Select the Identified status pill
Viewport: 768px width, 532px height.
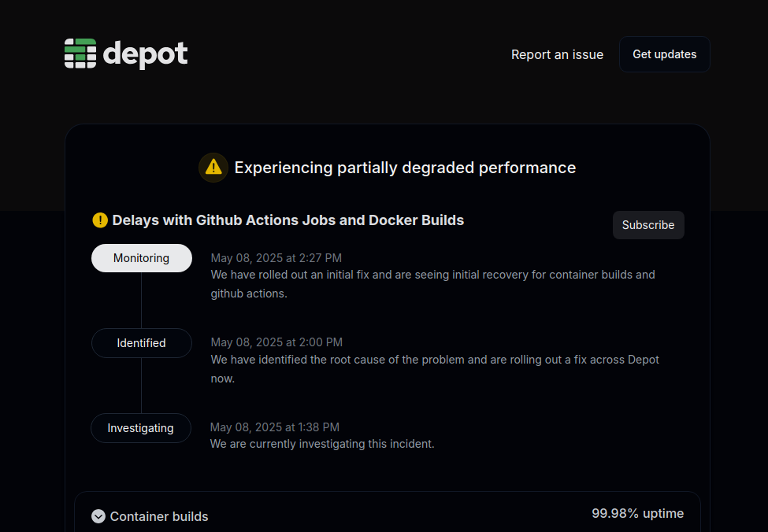click(x=142, y=343)
